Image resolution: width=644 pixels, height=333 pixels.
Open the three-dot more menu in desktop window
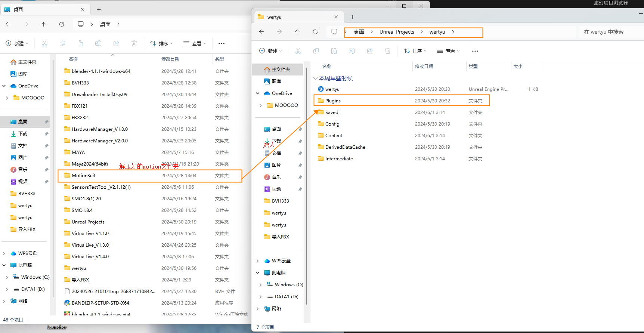pos(222,44)
